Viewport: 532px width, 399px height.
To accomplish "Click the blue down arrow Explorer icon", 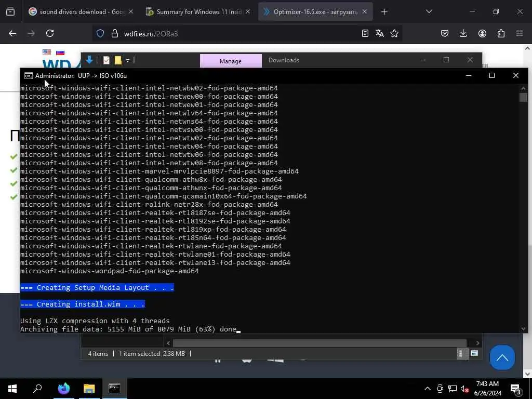I will [89, 60].
